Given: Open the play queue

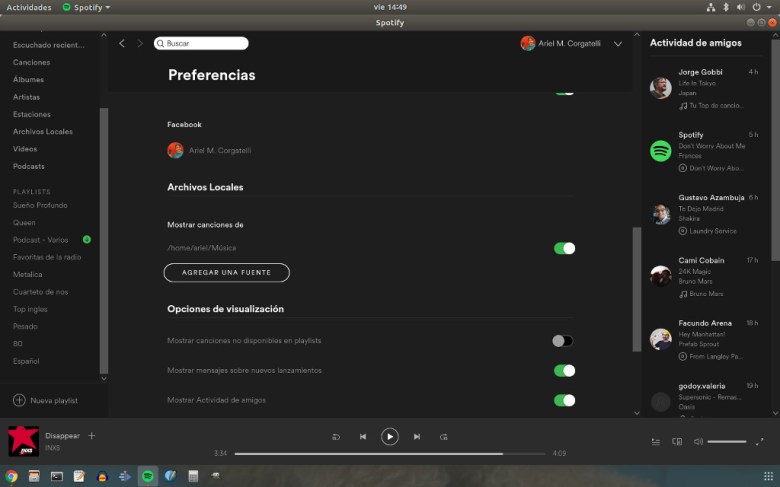Looking at the screenshot, I should [x=656, y=441].
